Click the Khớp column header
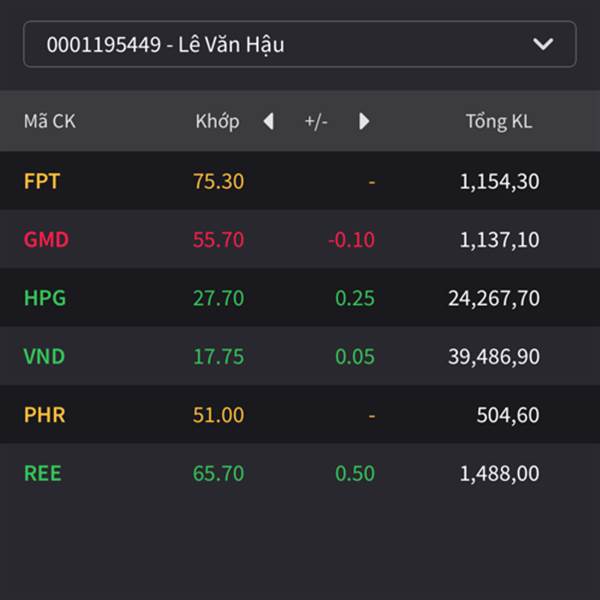Image resolution: width=600 pixels, height=600 pixels. (x=217, y=122)
